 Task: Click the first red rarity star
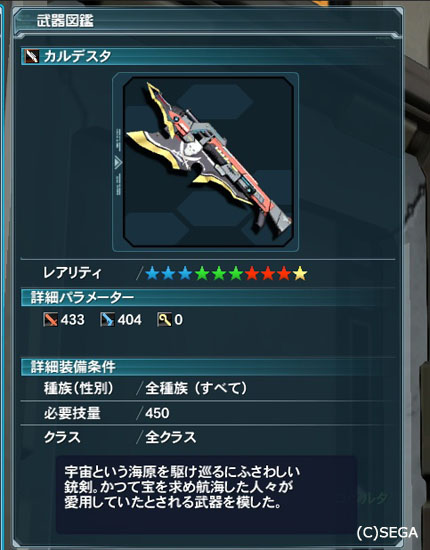click(x=251, y=273)
